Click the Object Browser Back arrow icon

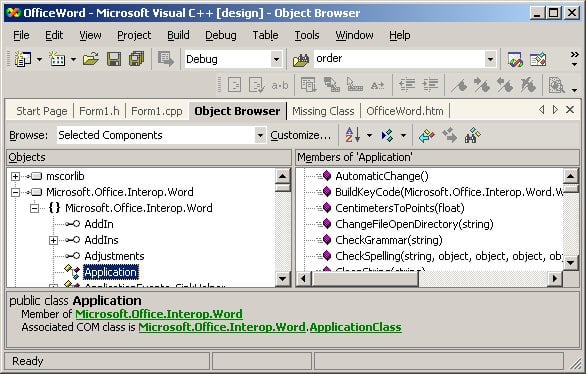tap(427, 135)
